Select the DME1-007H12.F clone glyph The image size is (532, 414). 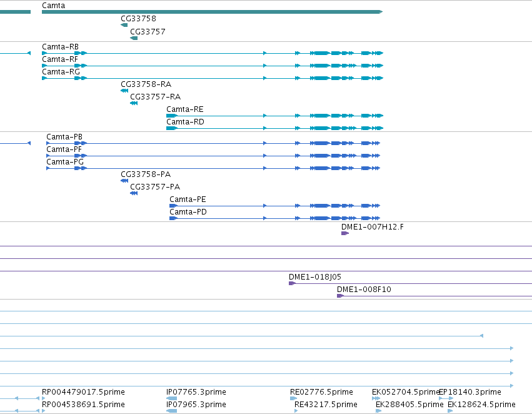click(345, 233)
